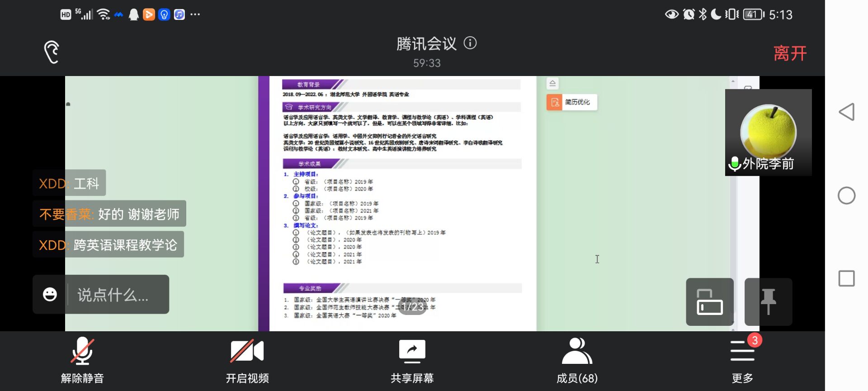This screenshot has width=868, height=391.
Task: Tap the emoji smiley face icon
Action: point(50,295)
